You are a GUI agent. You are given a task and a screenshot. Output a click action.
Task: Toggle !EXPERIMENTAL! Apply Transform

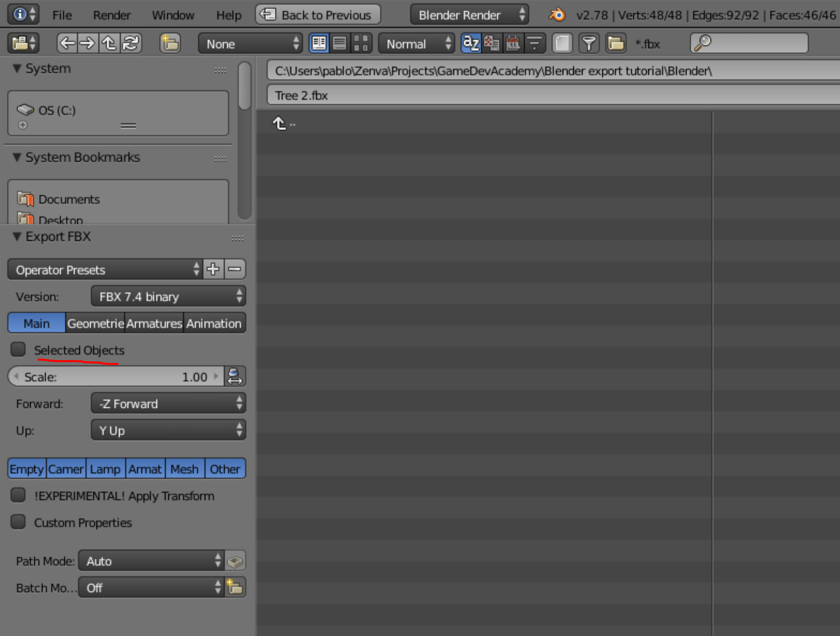pyautogui.click(x=18, y=495)
